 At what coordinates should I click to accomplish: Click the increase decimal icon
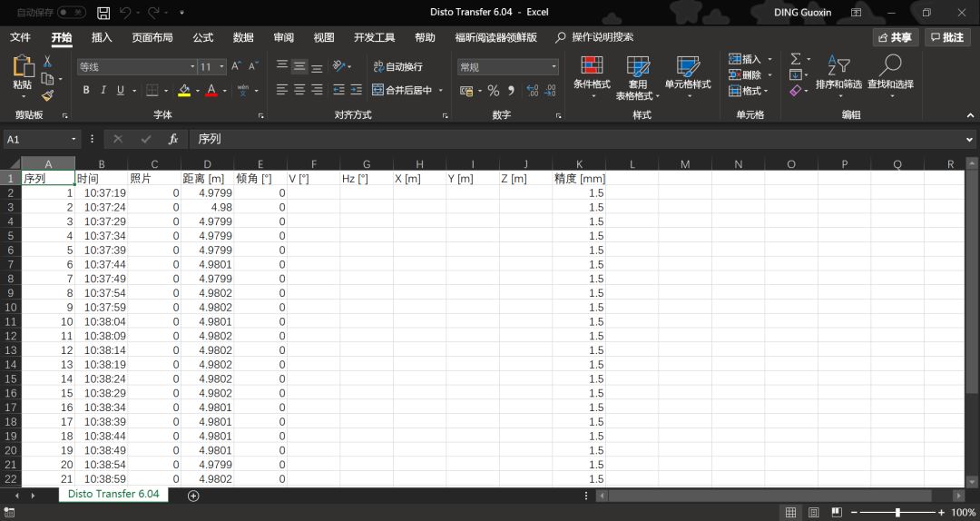pos(533,91)
